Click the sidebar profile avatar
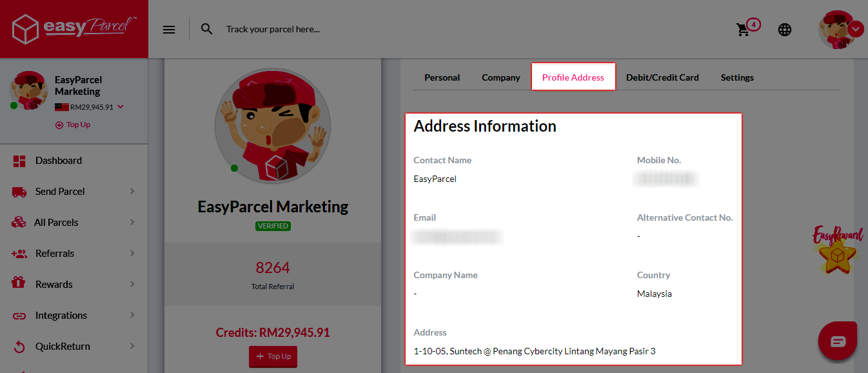 [28, 91]
